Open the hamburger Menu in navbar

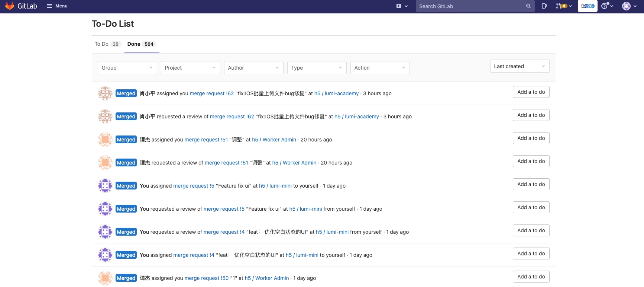click(x=57, y=6)
